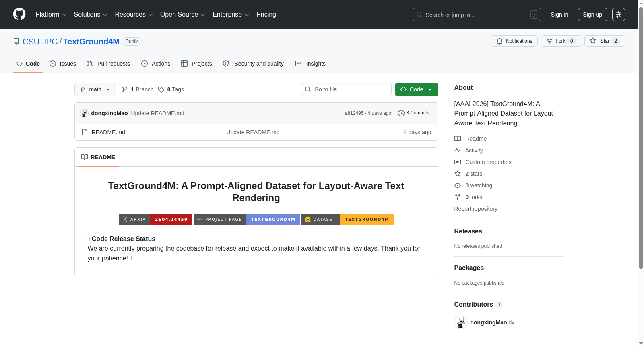Image resolution: width=644 pixels, height=347 pixels.
Task: Open dongxingMao author link in commit bar
Action: (109, 113)
